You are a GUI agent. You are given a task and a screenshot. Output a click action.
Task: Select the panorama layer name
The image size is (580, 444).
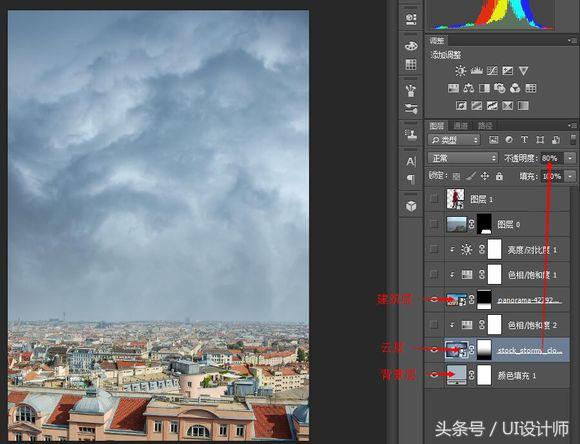pyautogui.click(x=529, y=300)
